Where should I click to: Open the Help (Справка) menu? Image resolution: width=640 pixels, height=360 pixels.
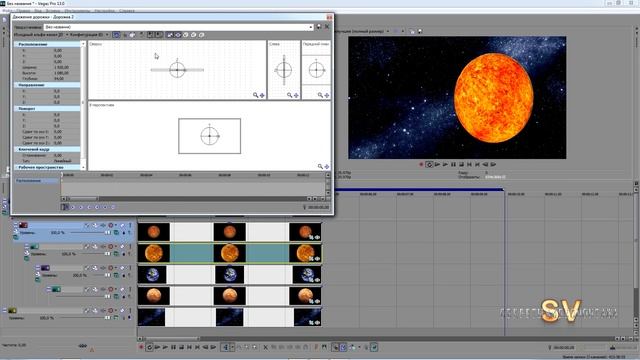tap(127, 11)
